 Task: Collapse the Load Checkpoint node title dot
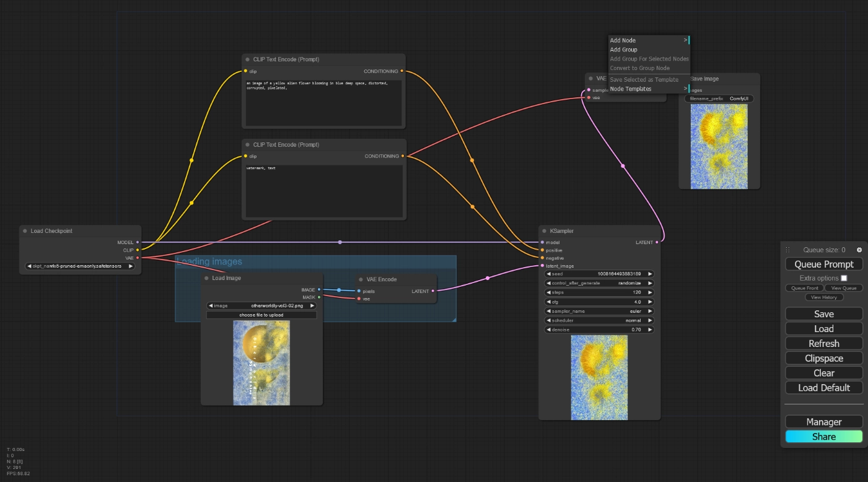click(25, 231)
